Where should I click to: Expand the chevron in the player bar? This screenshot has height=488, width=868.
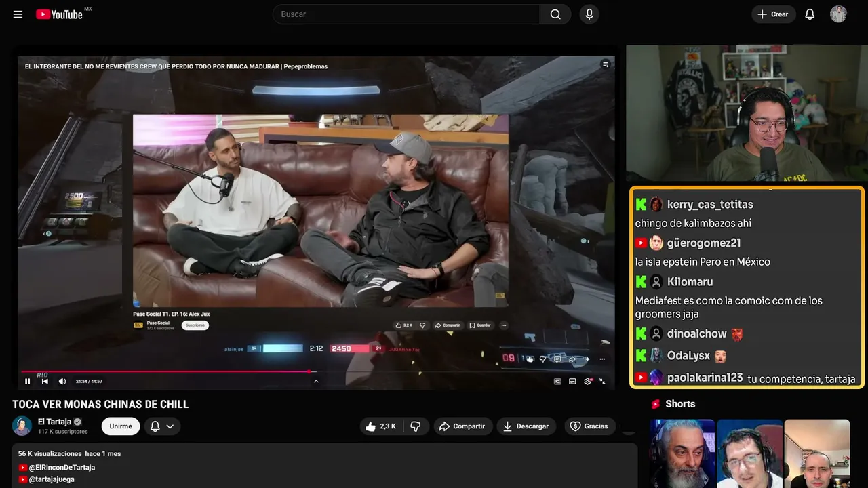point(316,381)
